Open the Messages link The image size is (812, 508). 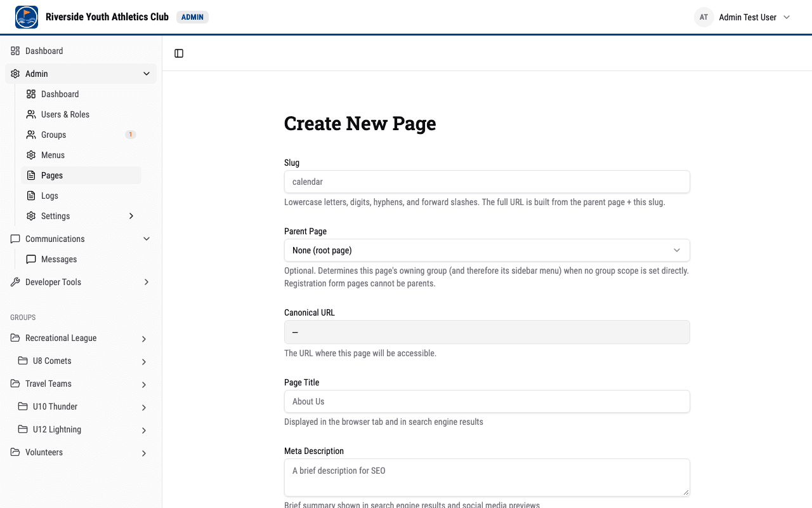click(x=81, y=259)
